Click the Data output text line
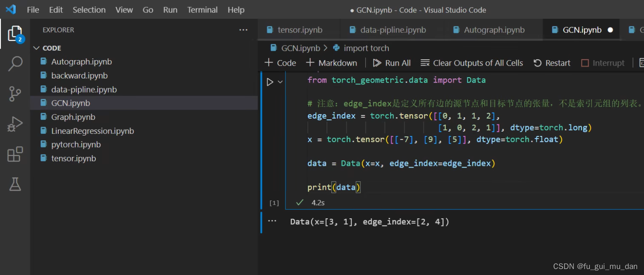This screenshot has width=644, height=275. (x=370, y=222)
